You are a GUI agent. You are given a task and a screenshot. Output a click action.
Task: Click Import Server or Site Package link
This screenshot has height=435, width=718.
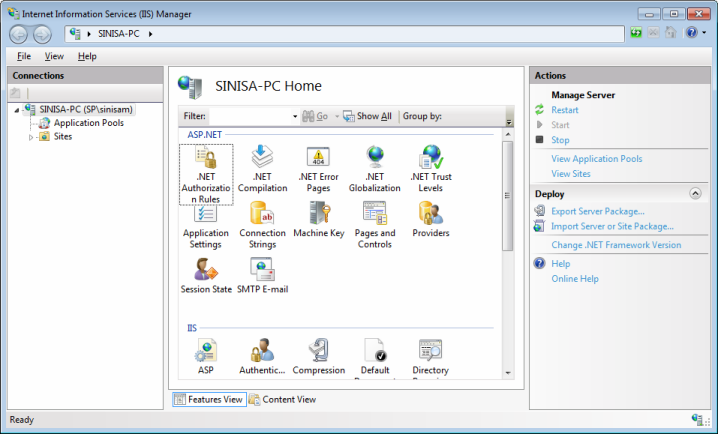(x=612, y=226)
